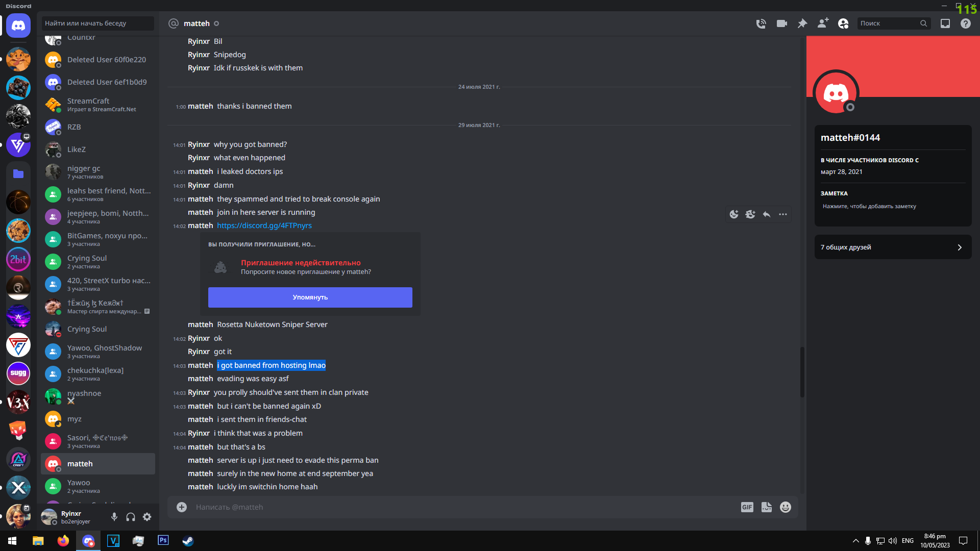The height and width of the screenshot is (551, 980).
Task: Open Steam from the taskbar
Action: click(x=188, y=541)
